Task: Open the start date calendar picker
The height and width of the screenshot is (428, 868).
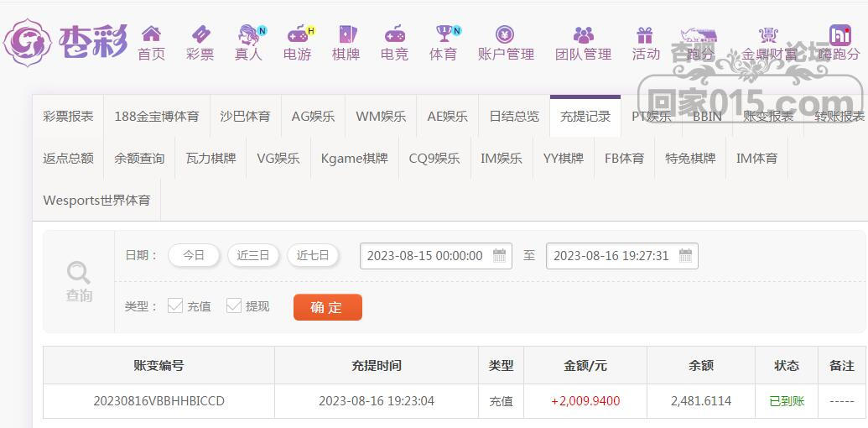Action: pos(499,256)
